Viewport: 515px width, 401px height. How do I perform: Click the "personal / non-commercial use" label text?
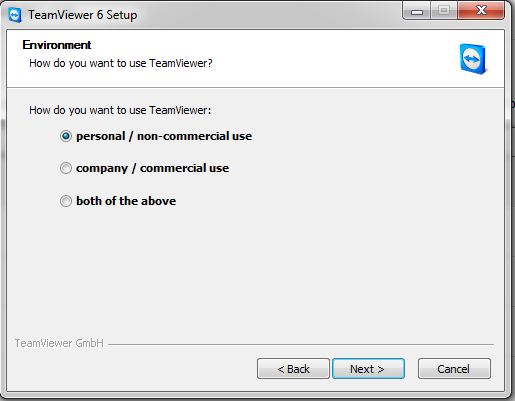point(164,136)
